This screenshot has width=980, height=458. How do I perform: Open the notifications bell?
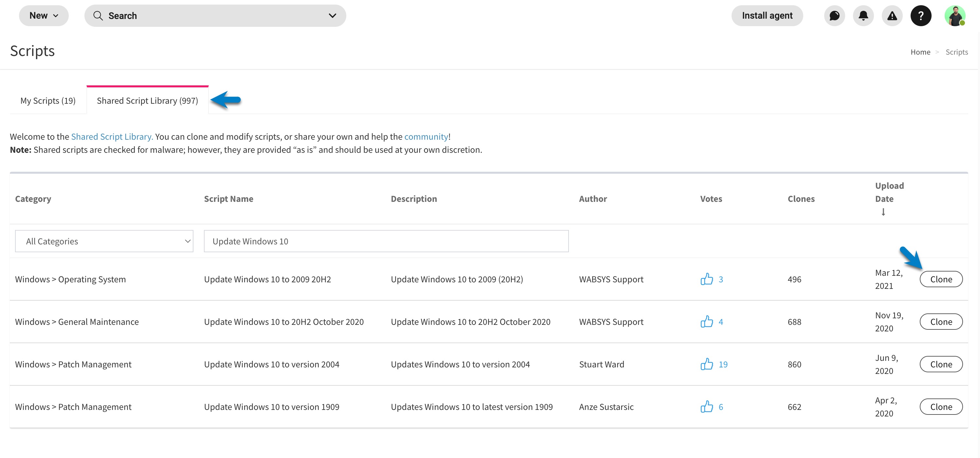863,16
